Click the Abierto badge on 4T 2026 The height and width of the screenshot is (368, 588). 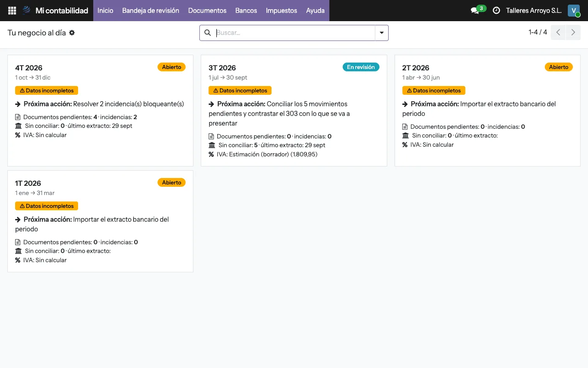coord(172,67)
